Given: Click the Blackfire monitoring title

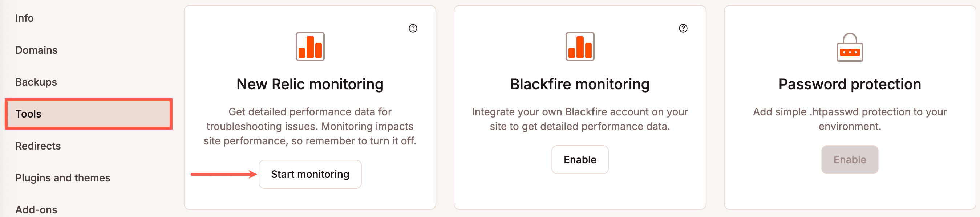Looking at the screenshot, I should 580,84.
